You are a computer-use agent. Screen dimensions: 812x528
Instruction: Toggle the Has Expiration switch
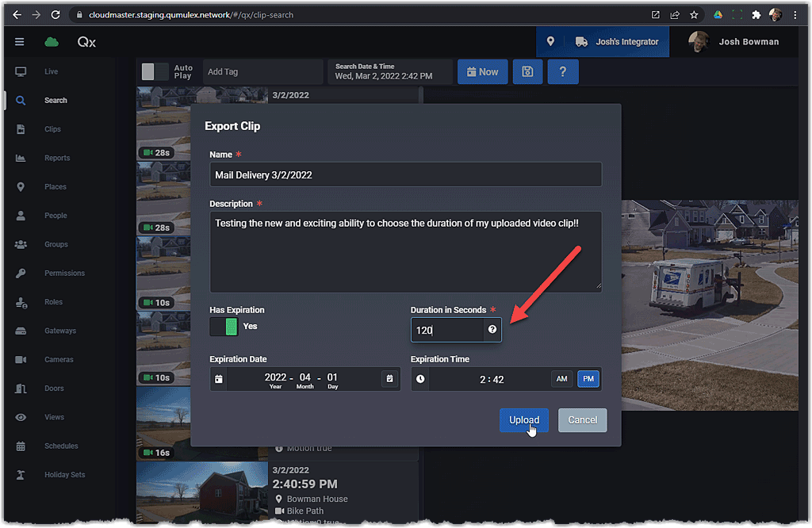click(x=224, y=327)
